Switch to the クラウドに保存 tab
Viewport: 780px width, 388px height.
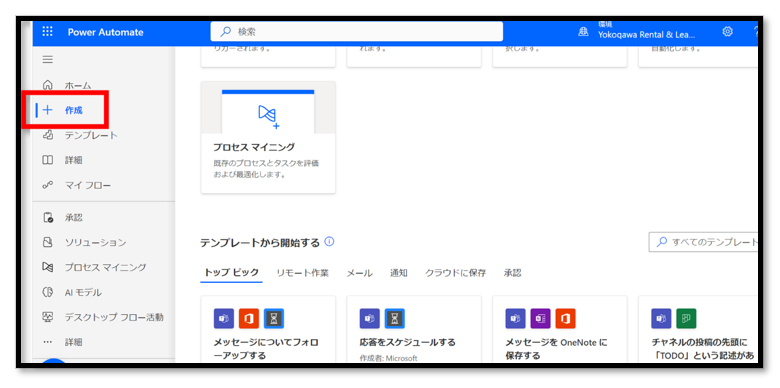pos(455,273)
